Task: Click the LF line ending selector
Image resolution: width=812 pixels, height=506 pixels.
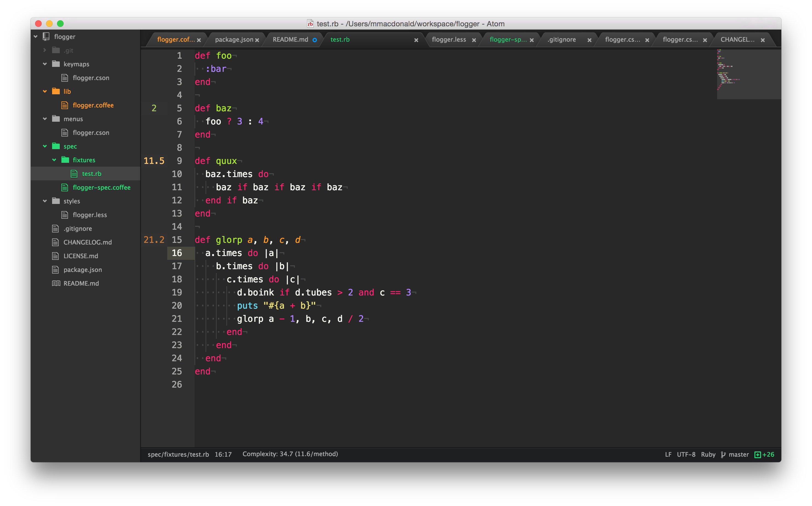Action: point(668,454)
